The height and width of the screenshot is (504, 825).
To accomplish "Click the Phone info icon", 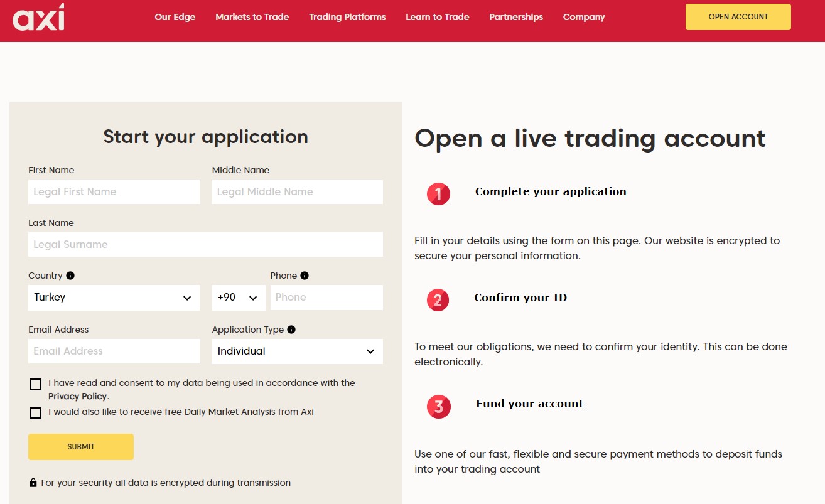I will point(305,276).
